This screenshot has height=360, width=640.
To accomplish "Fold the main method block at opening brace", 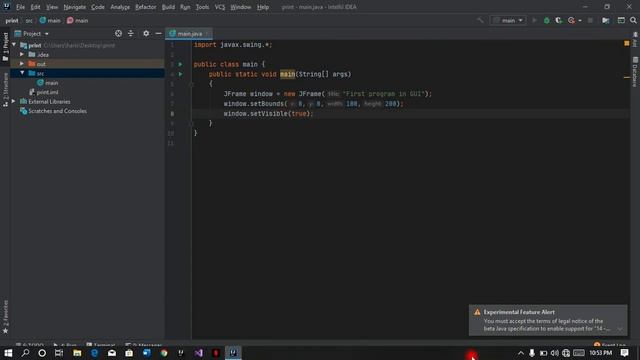I will [x=191, y=84].
